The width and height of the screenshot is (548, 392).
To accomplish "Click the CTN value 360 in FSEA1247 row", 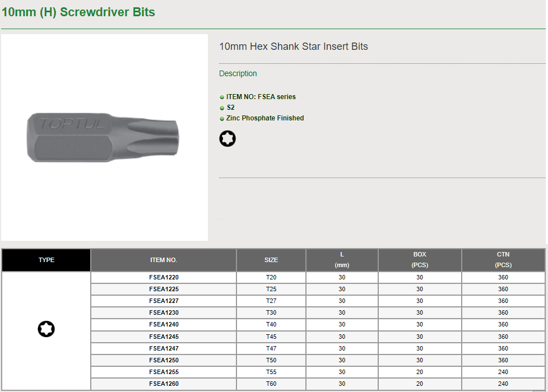I will tap(503, 349).
